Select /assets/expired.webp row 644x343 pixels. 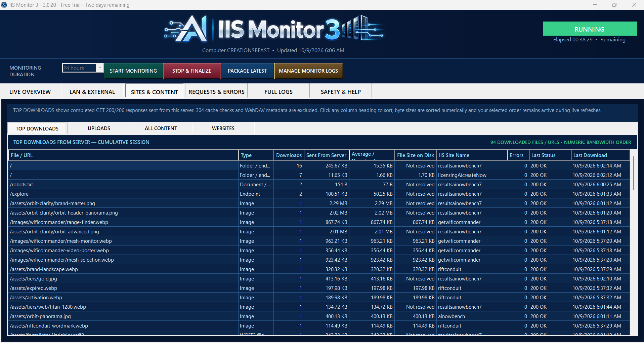point(319,288)
